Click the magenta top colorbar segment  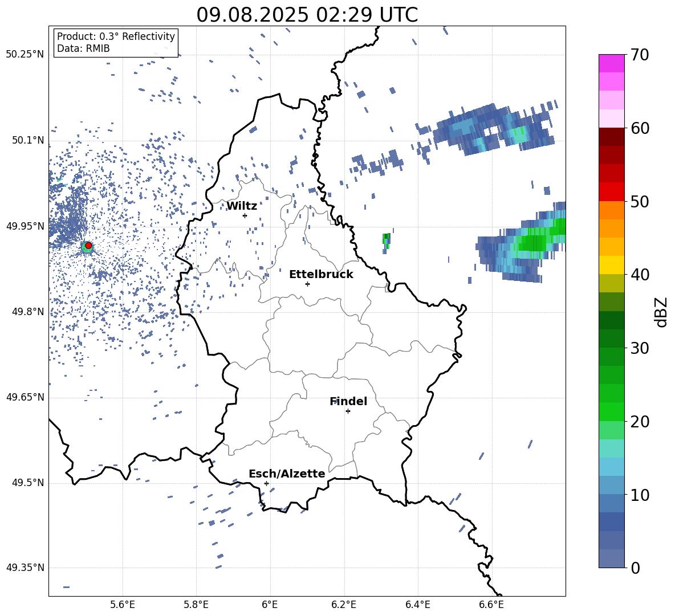[611, 64]
